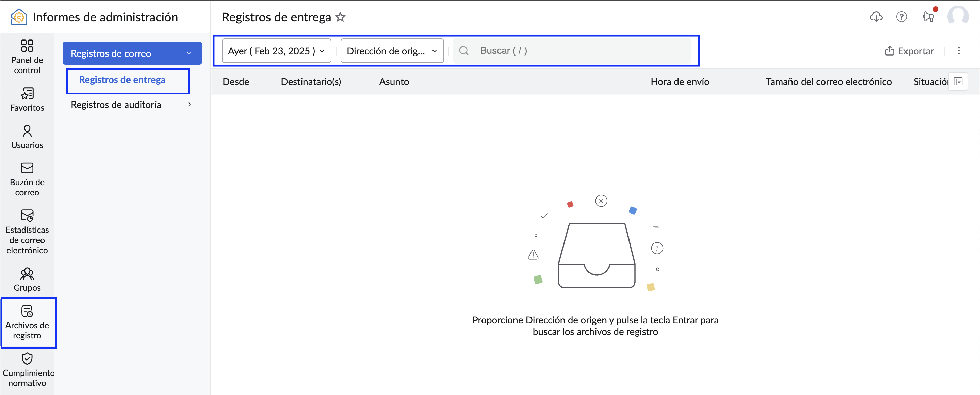Open Panel de control in the sidebar
Screen dimensions: 980x395
coord(27,57)
